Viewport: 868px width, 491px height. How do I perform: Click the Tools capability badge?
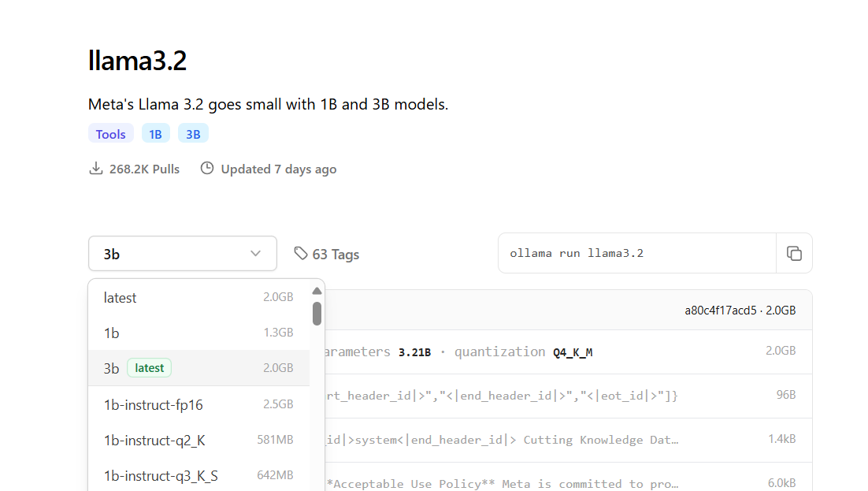[x=111, y=134]
